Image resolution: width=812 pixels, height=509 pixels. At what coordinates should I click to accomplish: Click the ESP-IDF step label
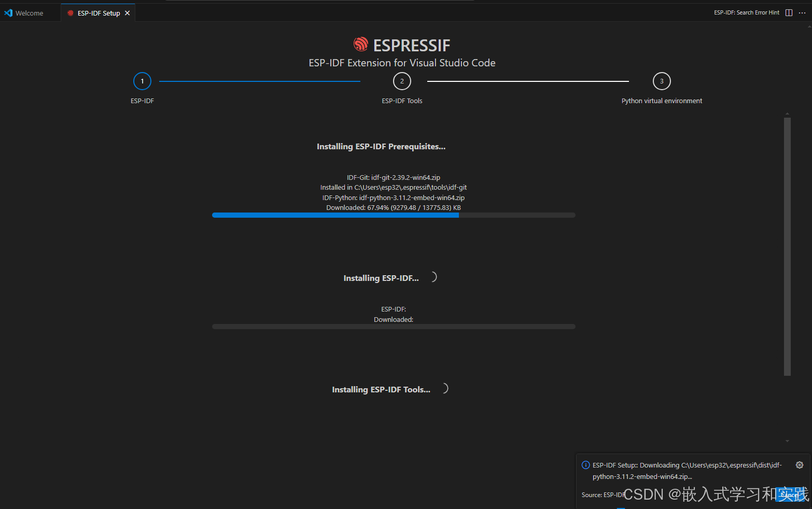(142, 101)
